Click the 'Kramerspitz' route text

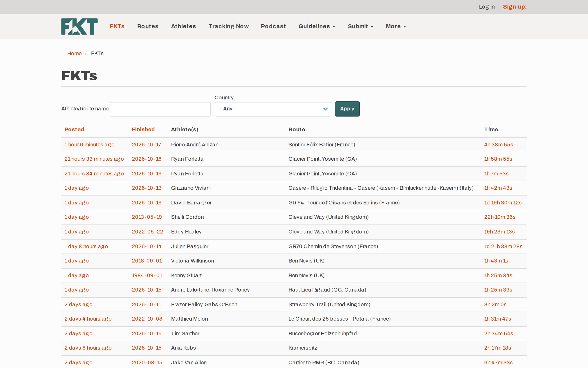[x=303, y=348]
